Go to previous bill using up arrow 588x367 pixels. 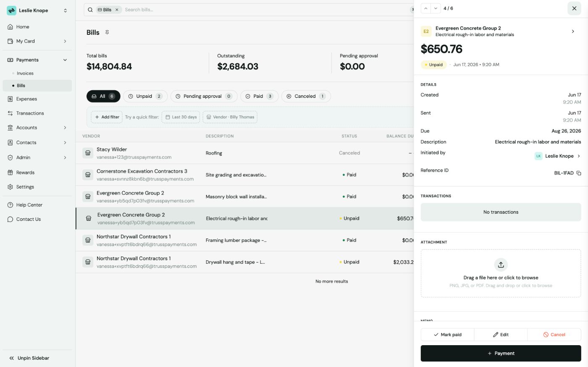(x=426, y=8)
